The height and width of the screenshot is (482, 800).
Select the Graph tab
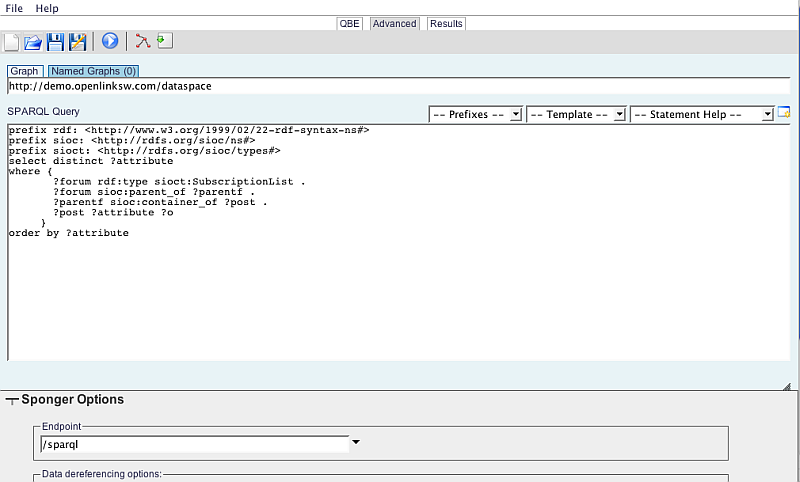coord(24,71)
